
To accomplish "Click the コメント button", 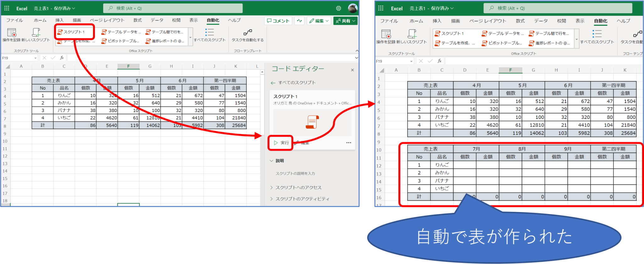I will pyautogui.click(x=278, y=21).
